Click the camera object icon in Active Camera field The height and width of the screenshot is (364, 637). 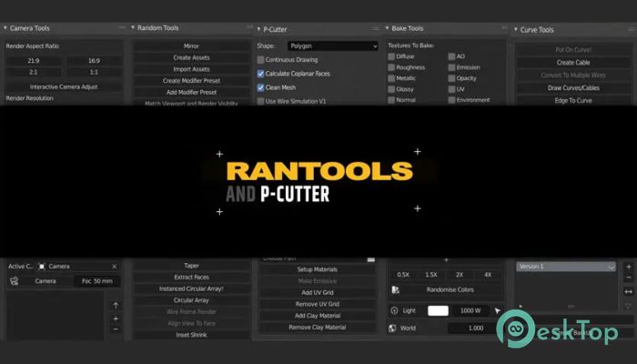[42, 267]
